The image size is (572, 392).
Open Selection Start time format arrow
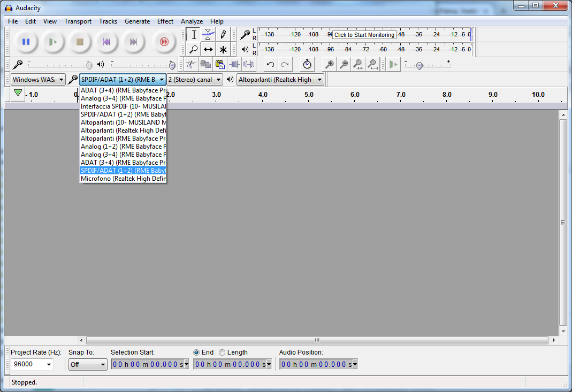(186, 364)
